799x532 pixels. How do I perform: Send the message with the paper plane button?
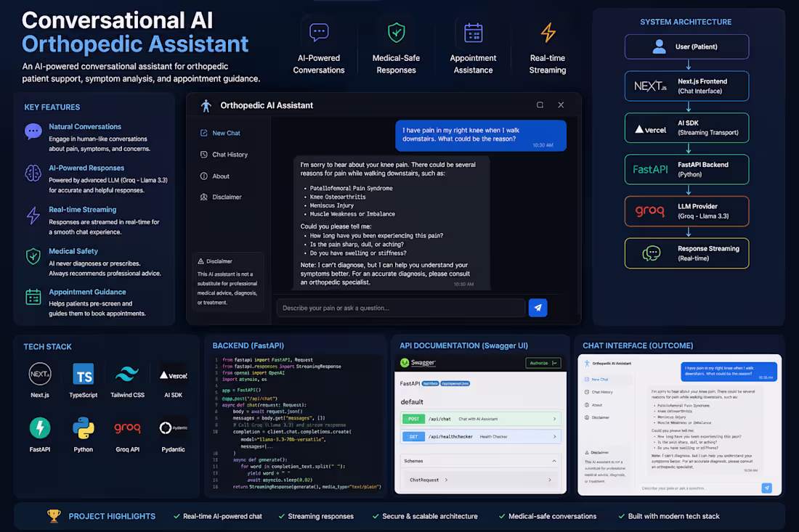point(538,308)
